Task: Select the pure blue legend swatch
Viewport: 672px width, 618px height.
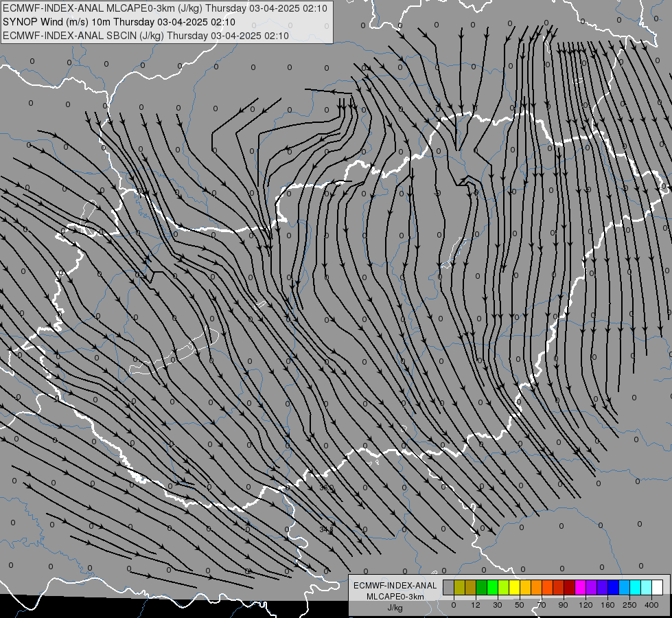Action: pyautogui.click(x=614, y=587)
